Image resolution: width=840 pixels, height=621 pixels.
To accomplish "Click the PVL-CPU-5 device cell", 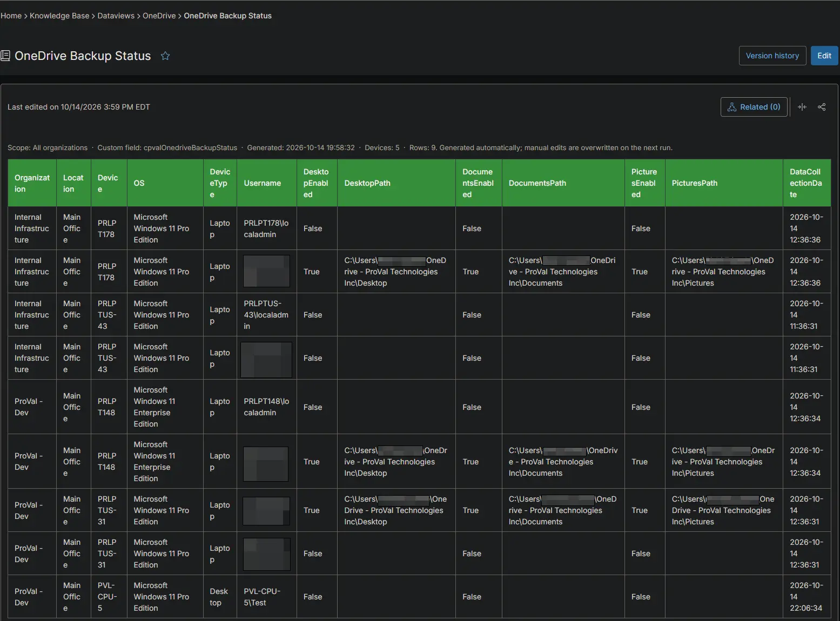I will point(109,597).
